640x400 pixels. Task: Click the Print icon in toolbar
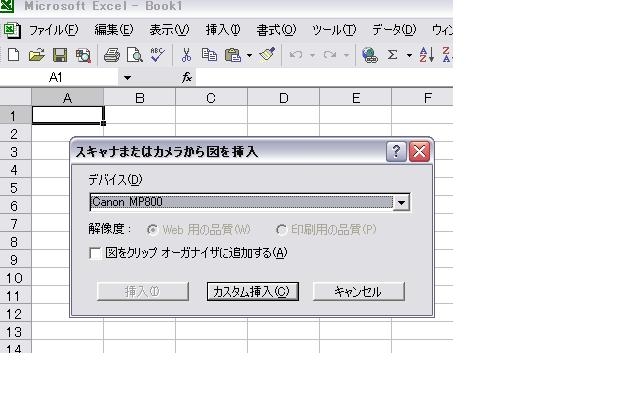point(112,55)
